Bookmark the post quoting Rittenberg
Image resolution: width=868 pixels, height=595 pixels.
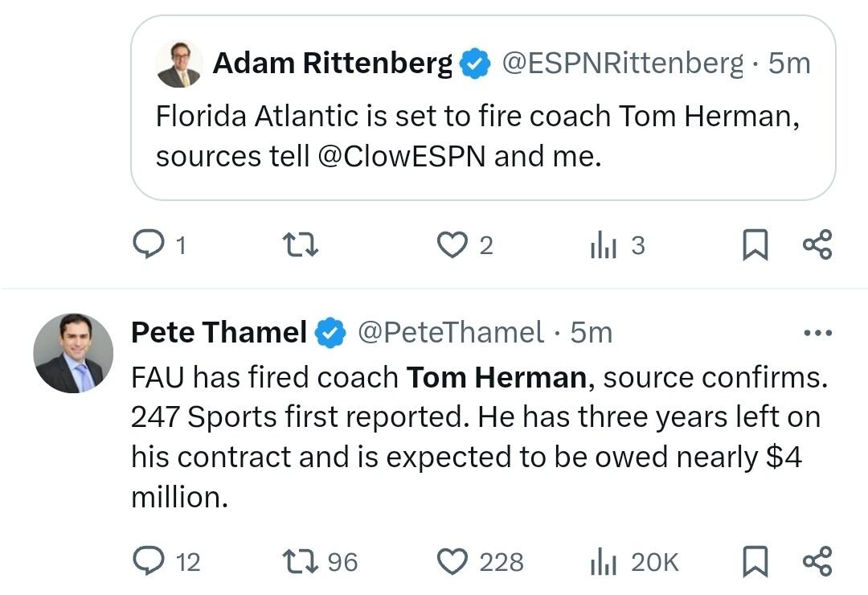[x=755, y=244]
